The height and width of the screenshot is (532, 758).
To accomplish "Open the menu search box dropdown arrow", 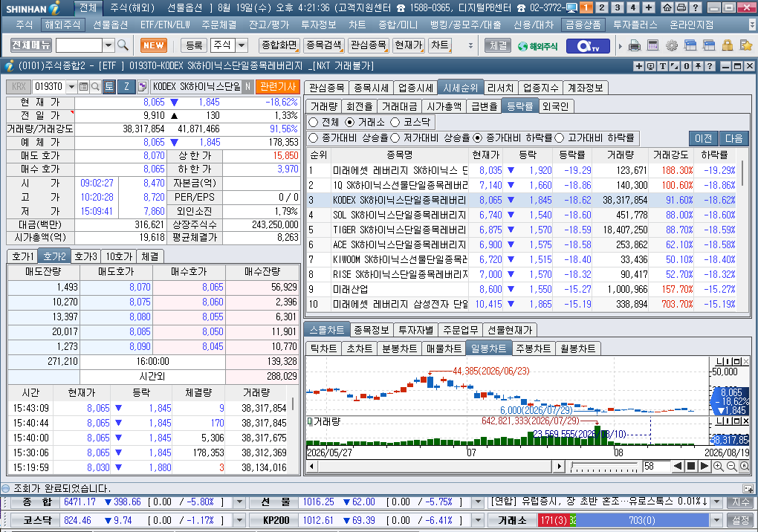I will pos(108,45).
